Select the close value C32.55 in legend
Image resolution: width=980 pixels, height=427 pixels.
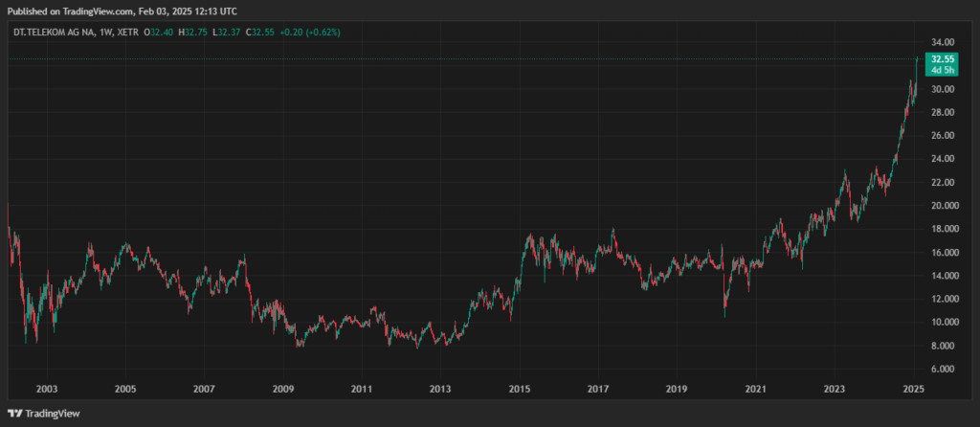262,32
